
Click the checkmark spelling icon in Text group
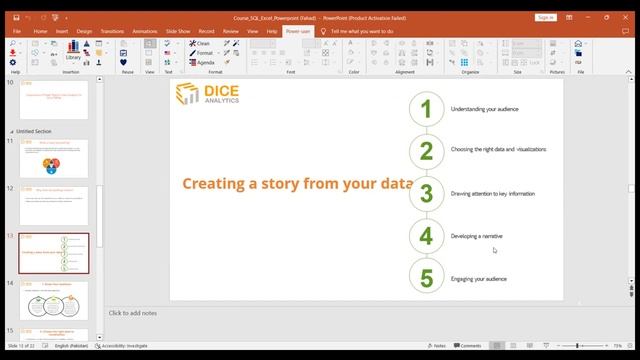[x=167, y=43]
